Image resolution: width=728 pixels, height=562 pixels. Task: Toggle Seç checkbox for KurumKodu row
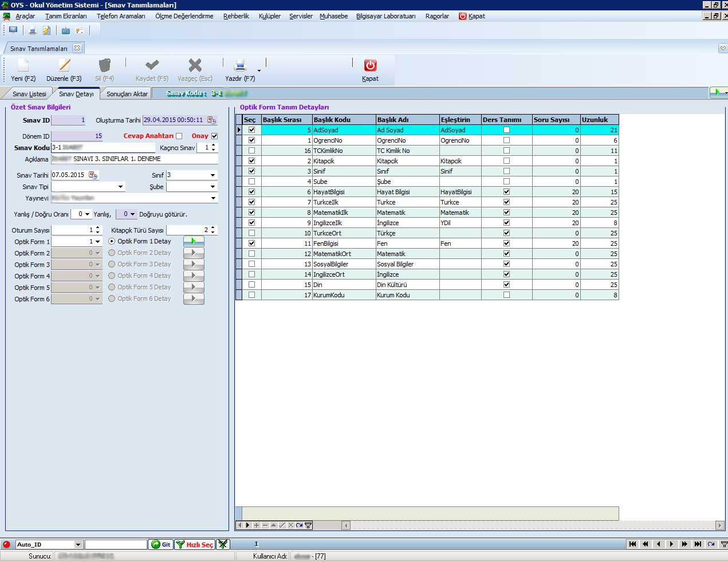[251, 295]
